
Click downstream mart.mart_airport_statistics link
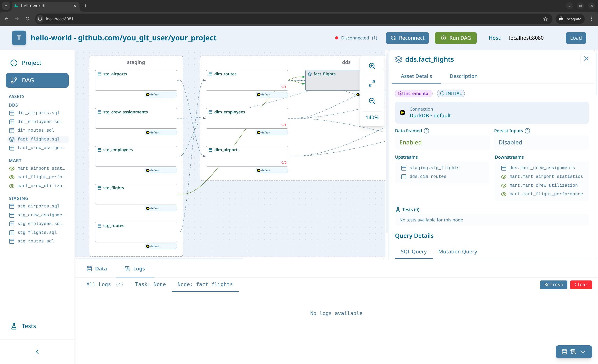coord(546,176)
